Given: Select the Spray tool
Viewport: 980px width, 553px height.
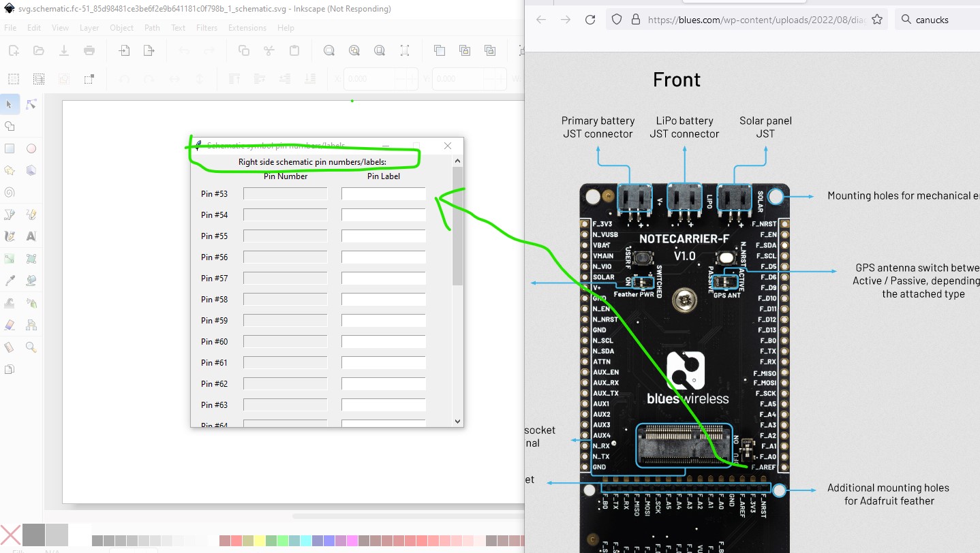Looking at the screenshot, I should [x=31, y=303].
